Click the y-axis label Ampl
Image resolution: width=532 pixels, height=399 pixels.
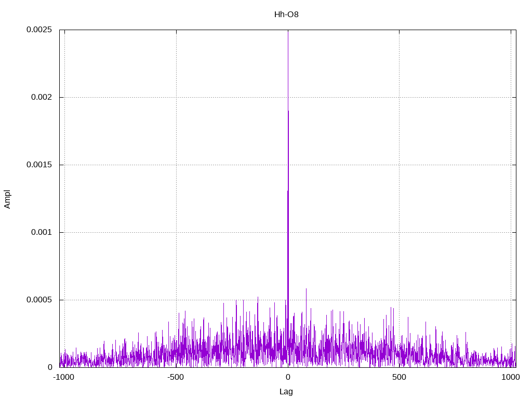click(x=7, y=199)
